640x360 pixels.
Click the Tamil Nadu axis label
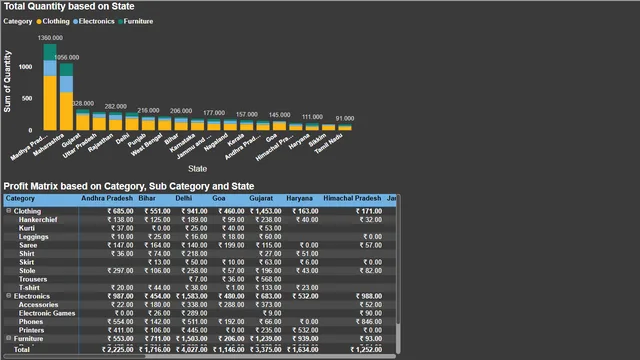[328, 144]
